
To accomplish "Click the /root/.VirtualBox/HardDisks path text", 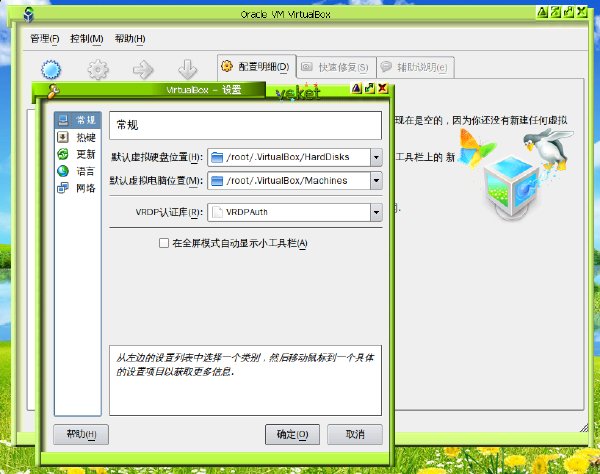I will click(288, 157).
